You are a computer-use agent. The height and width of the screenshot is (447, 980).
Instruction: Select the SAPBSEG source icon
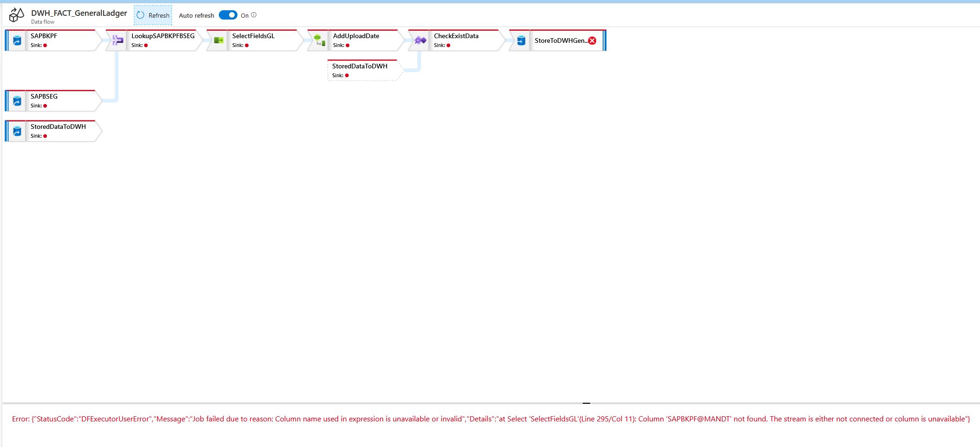[x=17, y=101]
